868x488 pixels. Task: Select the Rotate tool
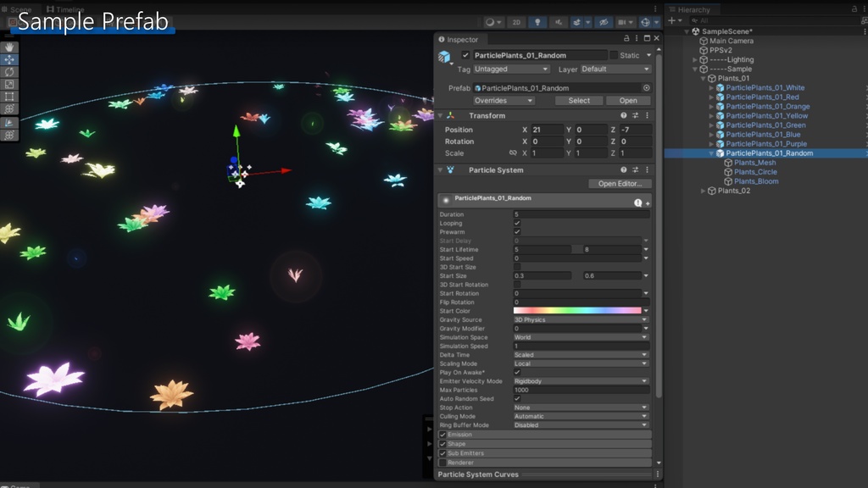point(9,72)
